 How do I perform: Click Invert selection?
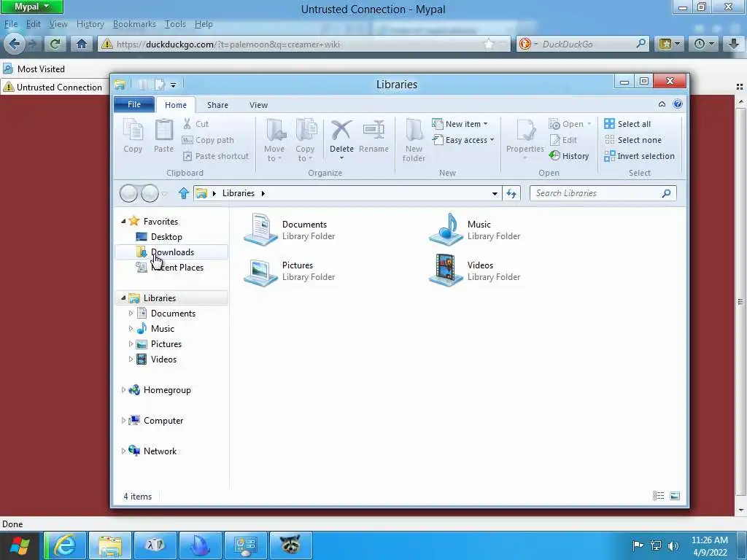click(x=639, y=156)
